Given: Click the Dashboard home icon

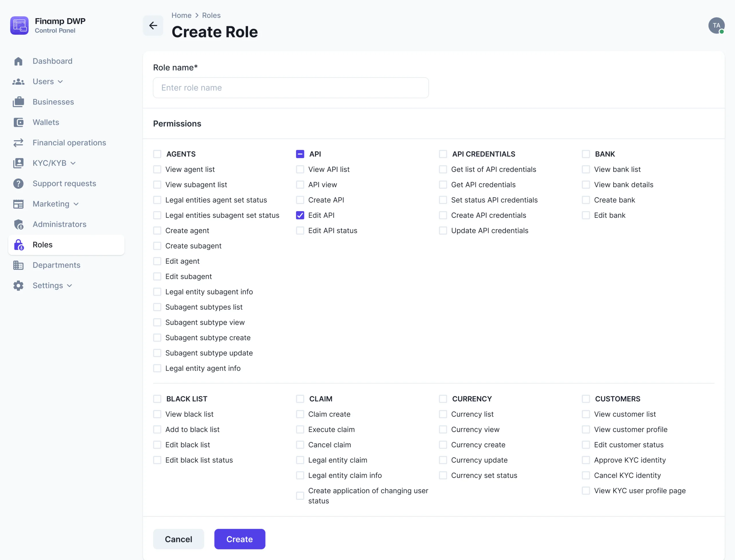Looking at the screenshot, I should click(18, 61).
